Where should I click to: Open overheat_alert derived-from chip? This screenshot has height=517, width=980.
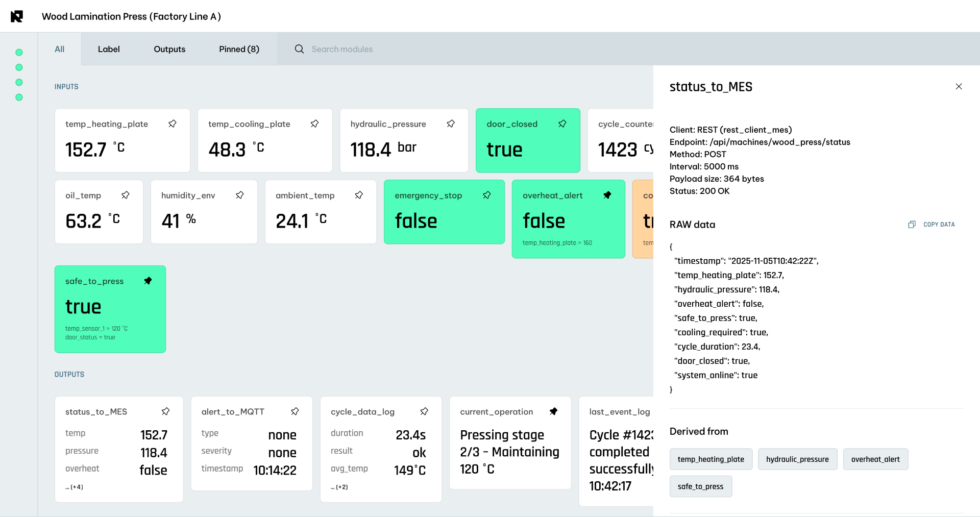[x=875, y=459]
